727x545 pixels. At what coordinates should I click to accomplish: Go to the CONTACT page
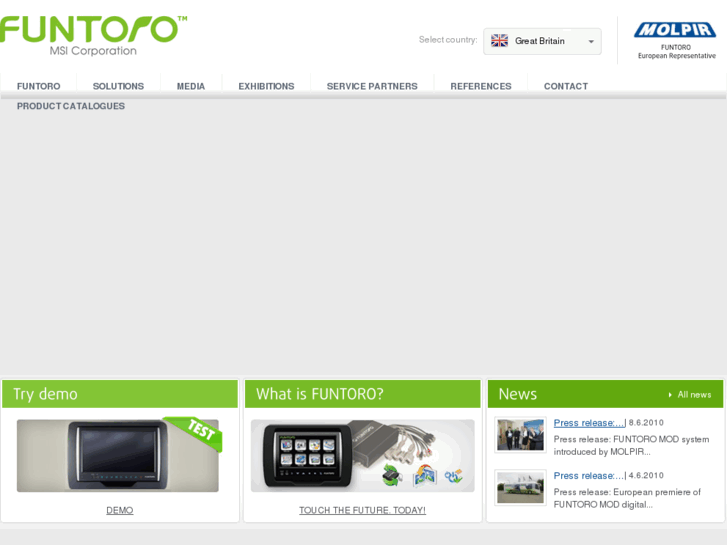click(566, 86)
